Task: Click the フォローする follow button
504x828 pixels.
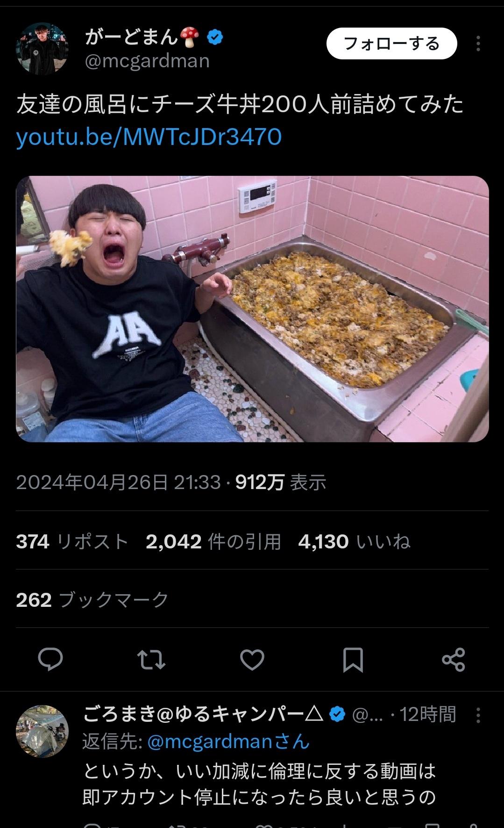Action: (391, 43)
